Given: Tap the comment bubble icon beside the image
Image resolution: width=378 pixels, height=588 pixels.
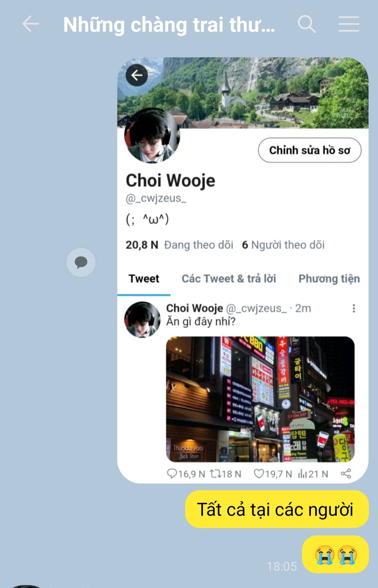Looking at the screenshot, I should (x=81, y=262).
